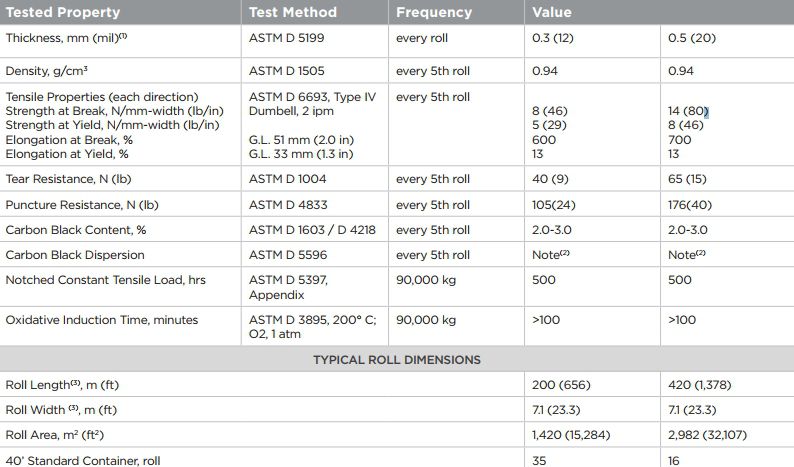The height and width of the screenshot is (467, 794).
Task: Click the 40' Standard Container, roll label
Action: click(83, 461)
